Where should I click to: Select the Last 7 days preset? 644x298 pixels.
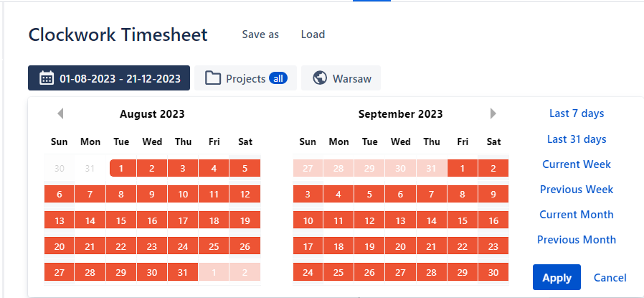point(577,113)
